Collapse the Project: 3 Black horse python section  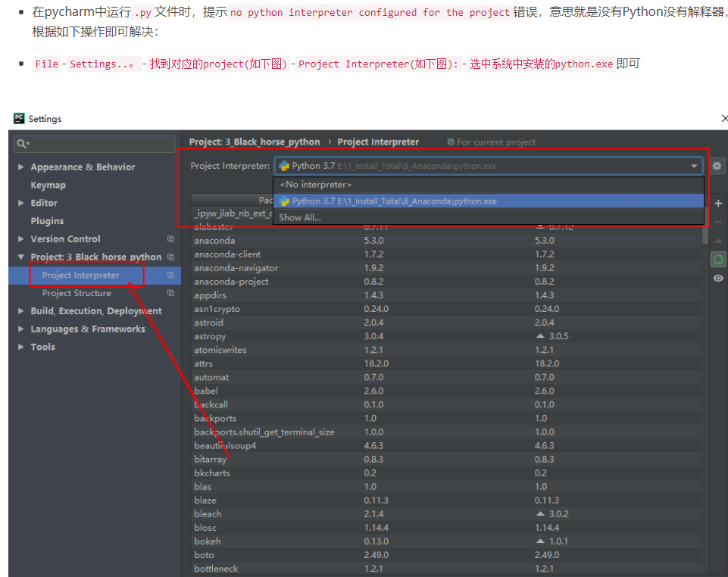click(x=21, y=257)
